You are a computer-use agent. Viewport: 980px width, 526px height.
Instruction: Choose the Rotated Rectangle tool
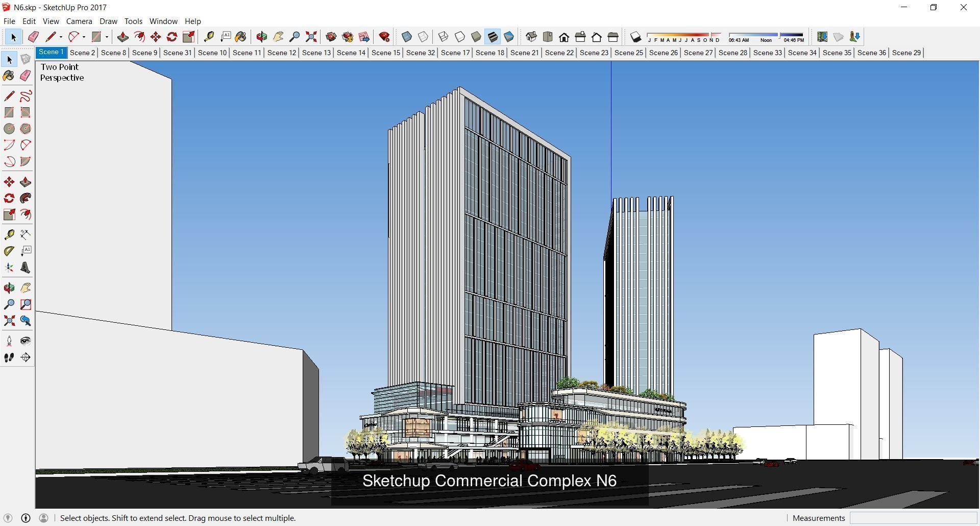[x=26, y=112]
